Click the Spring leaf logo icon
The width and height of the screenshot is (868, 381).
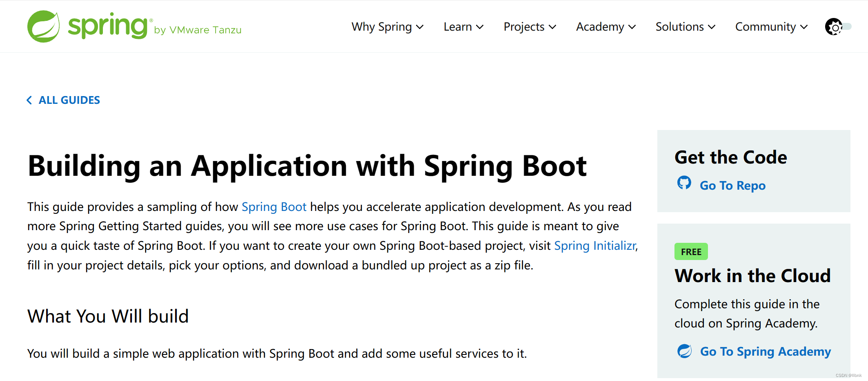tap(43, 26)
